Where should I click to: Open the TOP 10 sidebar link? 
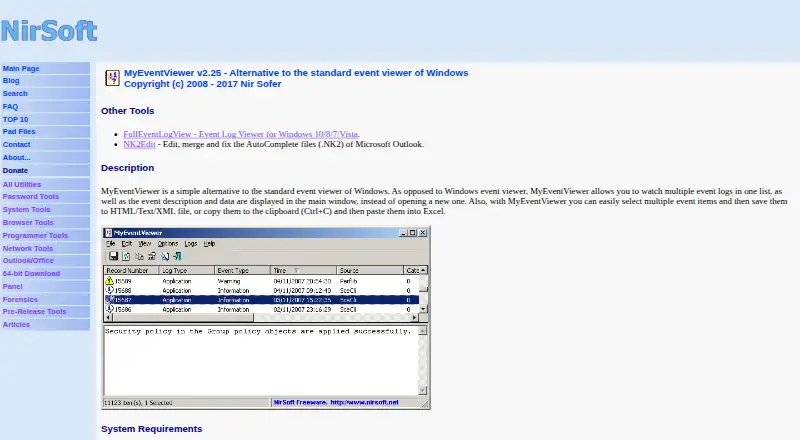coord(15,119)
